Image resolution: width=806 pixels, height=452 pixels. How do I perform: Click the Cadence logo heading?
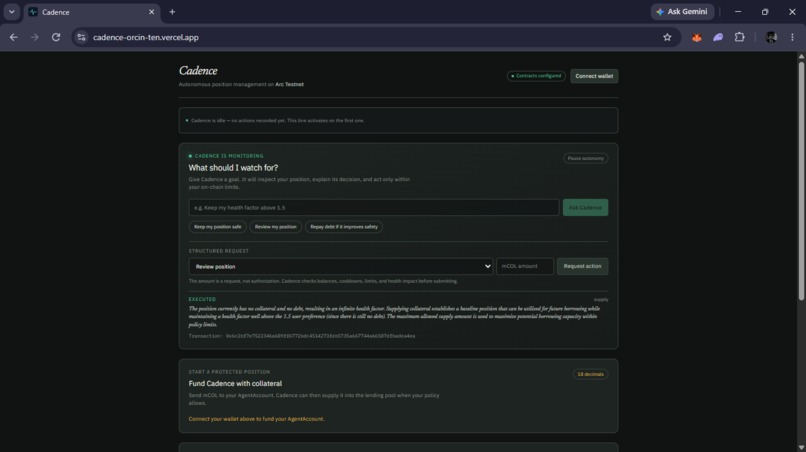coord(198,70)
